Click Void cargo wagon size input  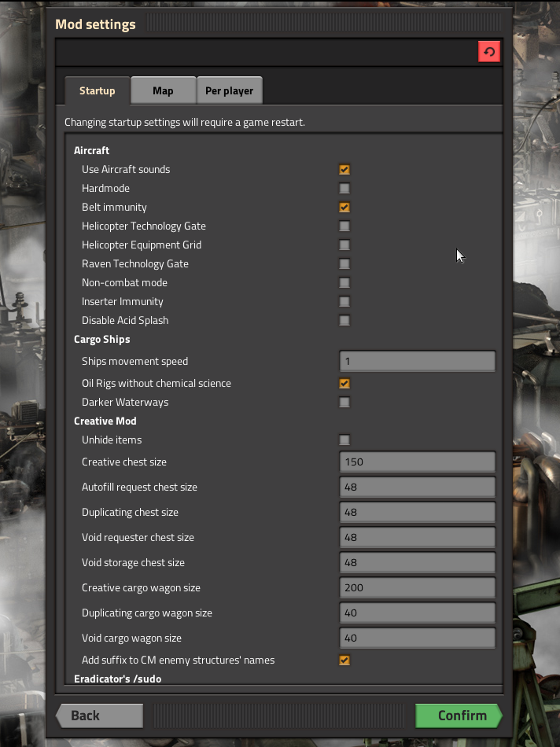tap(417, 638)
